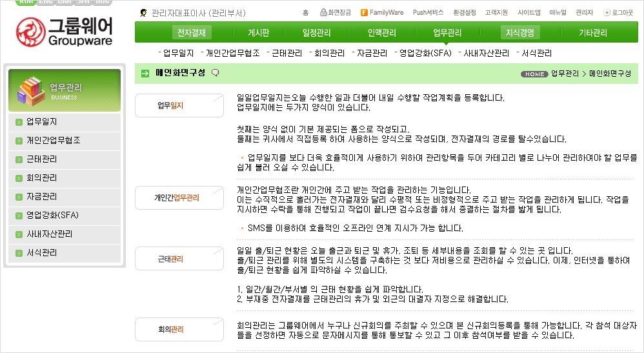
Task: Switch language to ENG
Action: click(46, 2)
